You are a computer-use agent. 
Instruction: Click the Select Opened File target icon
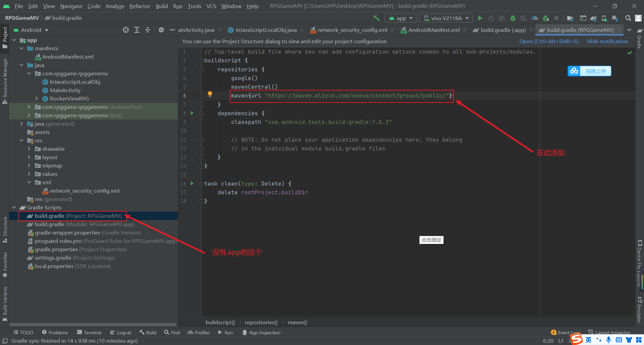(x=126, y=30)
